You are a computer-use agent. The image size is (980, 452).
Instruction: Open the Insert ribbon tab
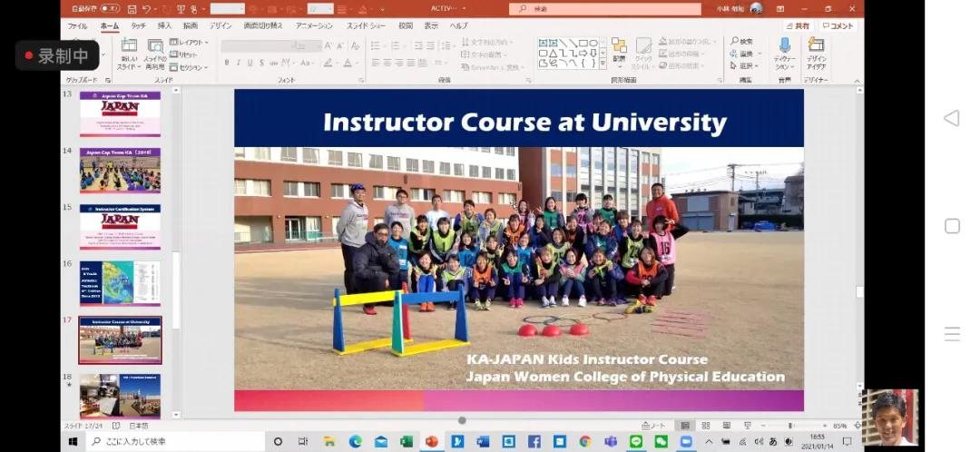click(x=164, y=26)
